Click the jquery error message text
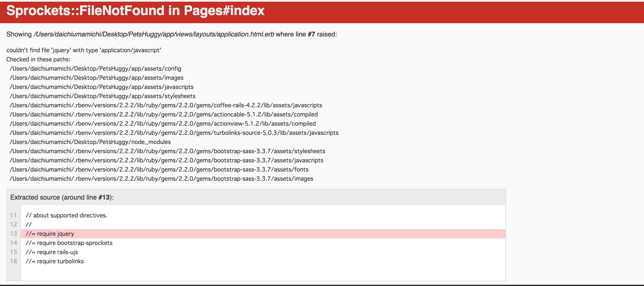This screenshot has width=644, height=286. coord(84,50)
